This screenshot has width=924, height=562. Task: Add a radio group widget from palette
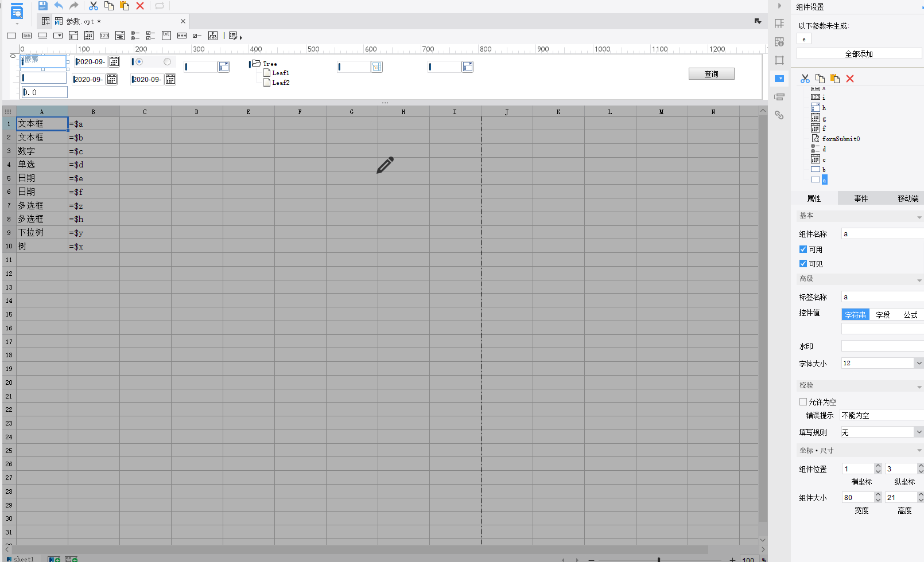135,36
